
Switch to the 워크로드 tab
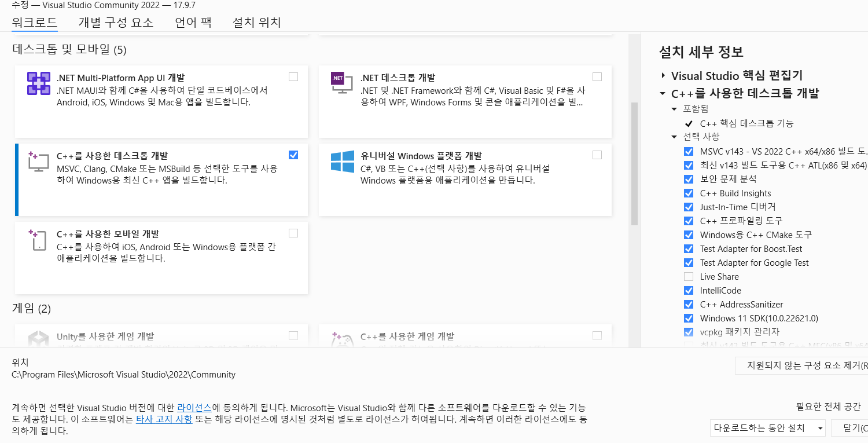point(34,23)
